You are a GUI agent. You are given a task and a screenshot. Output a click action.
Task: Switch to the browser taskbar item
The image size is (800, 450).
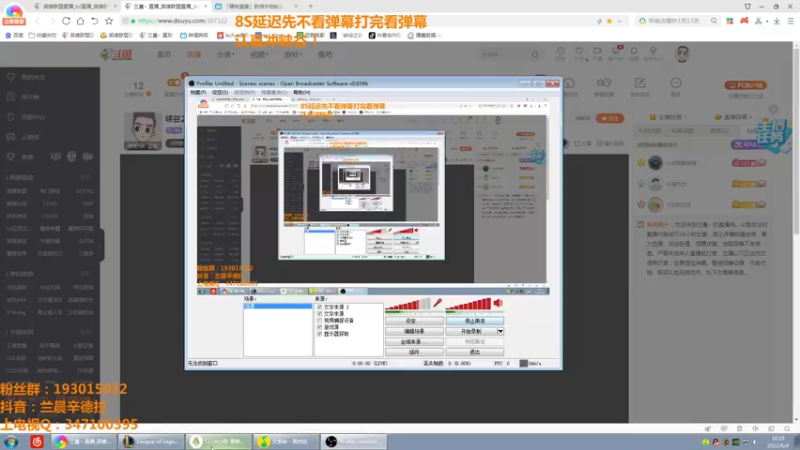pyautogui.click(x=84, y=441)
